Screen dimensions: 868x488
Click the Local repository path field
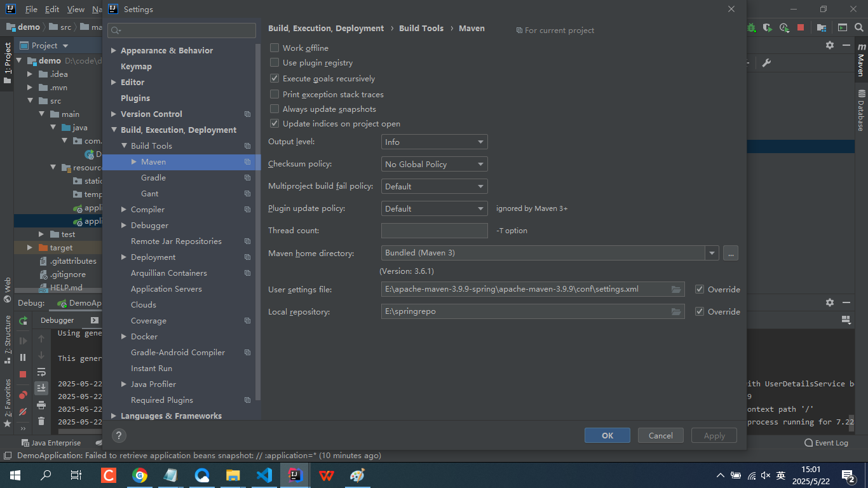tap(532, 311)
